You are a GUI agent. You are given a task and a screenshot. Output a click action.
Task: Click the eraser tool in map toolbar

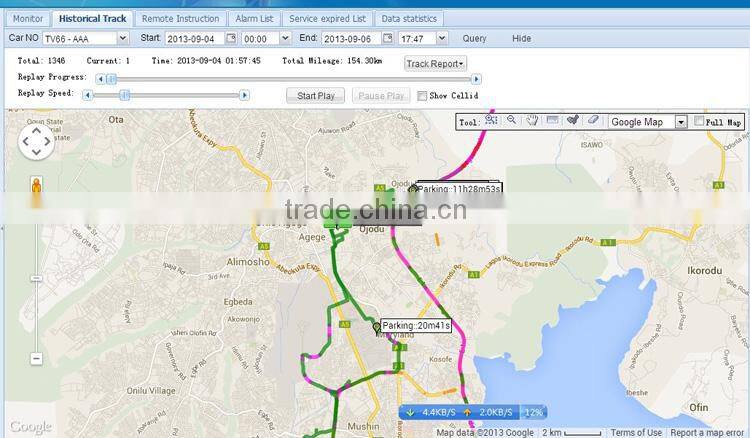(593, 121)
